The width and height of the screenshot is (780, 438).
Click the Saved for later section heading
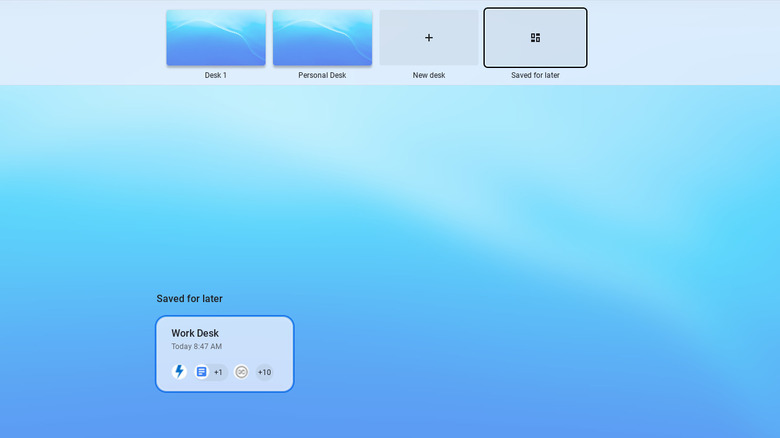click(x=190, y=299)
